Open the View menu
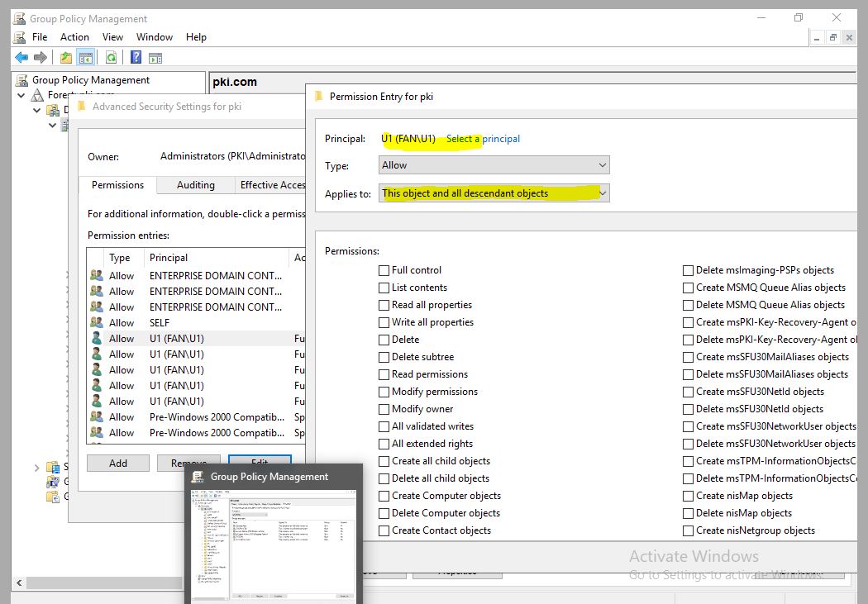Screen dimensions: 868x604 tap(112, 37)
